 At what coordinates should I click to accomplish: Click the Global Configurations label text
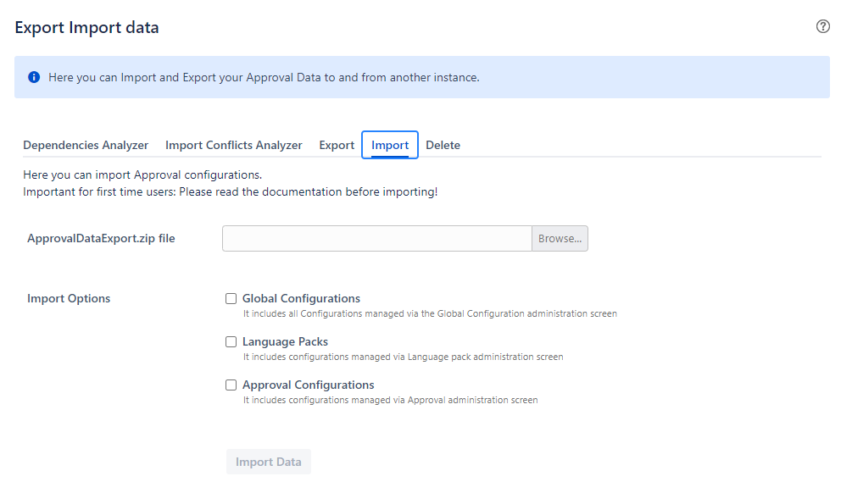click(x=302, y=299)
